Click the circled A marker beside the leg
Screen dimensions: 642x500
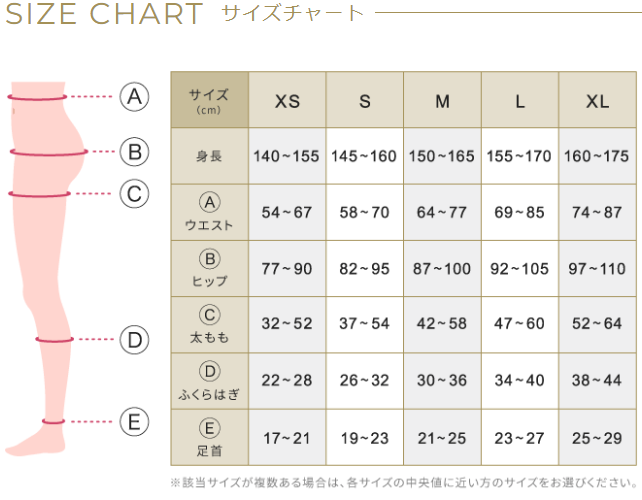pyautogui.click(x=134, y=96)
